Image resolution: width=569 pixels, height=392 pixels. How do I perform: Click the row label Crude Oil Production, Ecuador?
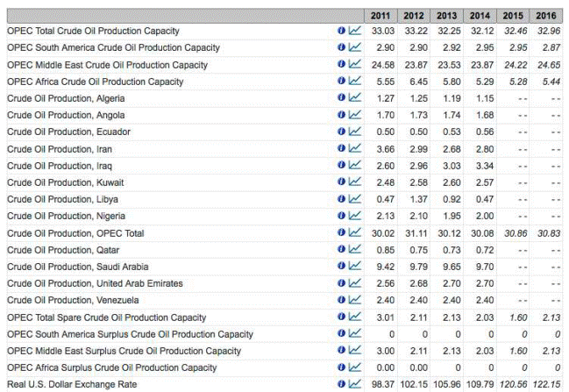pyautogui.click(x=68, y=132)
